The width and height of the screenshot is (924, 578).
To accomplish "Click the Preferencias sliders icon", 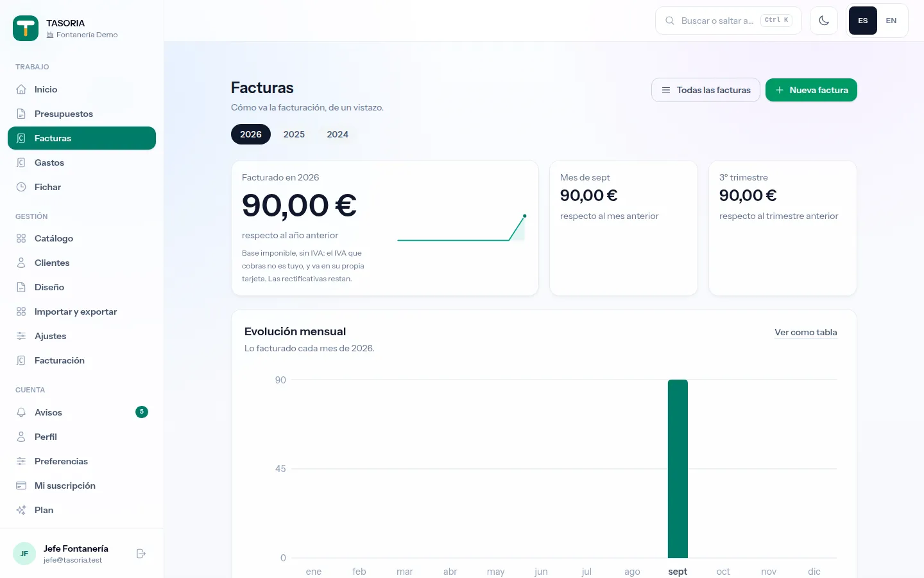I will coord(21,461).
